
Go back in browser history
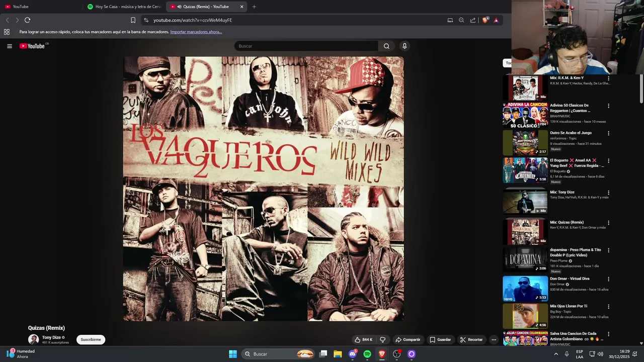coord(7,20)
